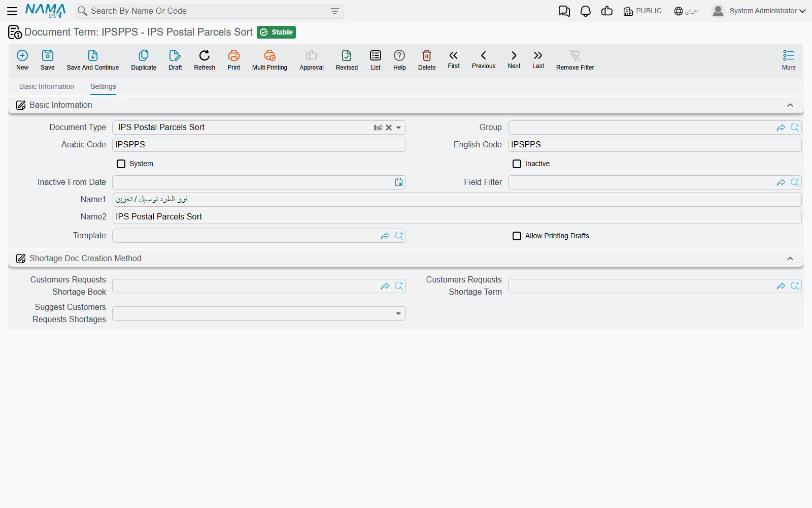The image size is (812, 508).
Task: Delete the current record
Action: click(427, 60)
